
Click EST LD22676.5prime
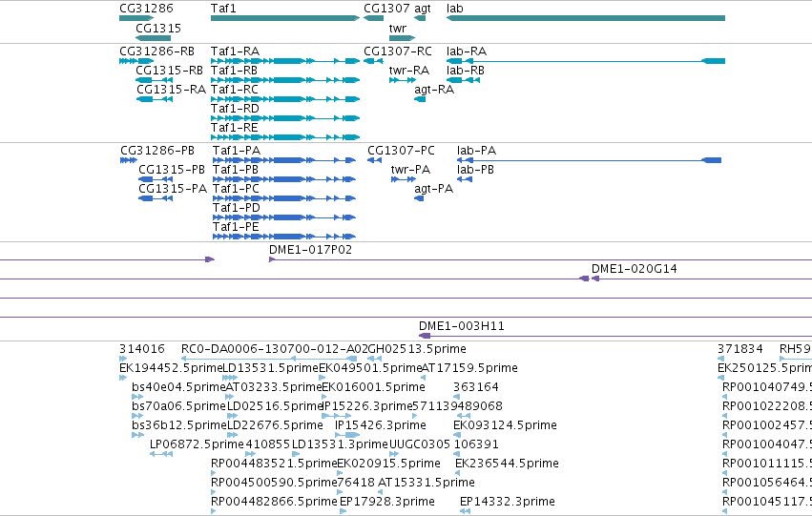275,425
